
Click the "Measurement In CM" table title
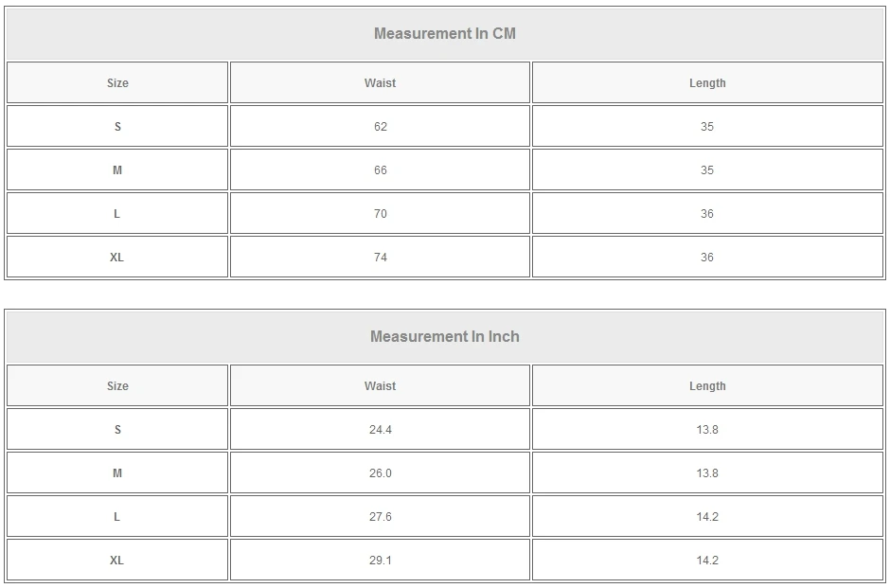444,34
